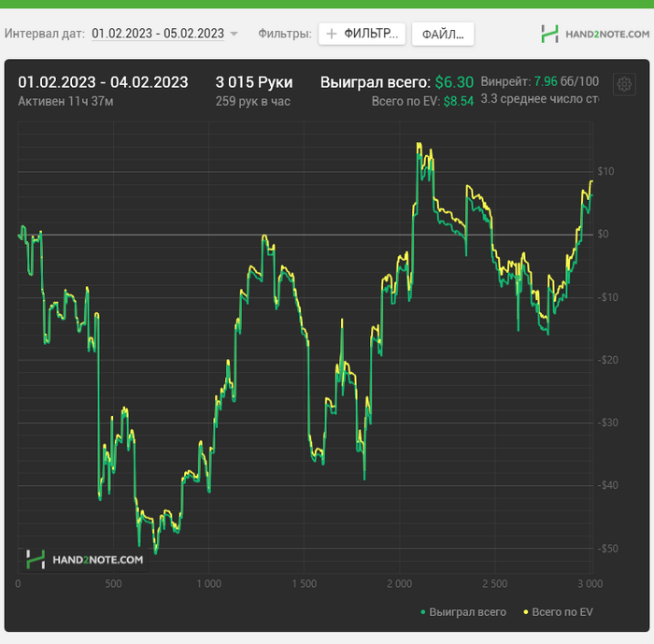Select the 1 500 x-axis label
The height and width of the screenshot is (644, 654).
tap(304, 583)
